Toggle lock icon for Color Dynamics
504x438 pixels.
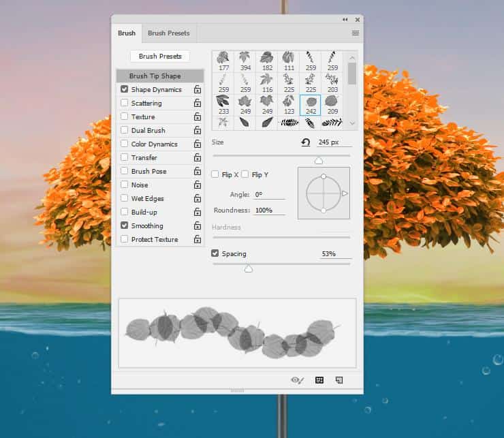click(x=198, y=144)
